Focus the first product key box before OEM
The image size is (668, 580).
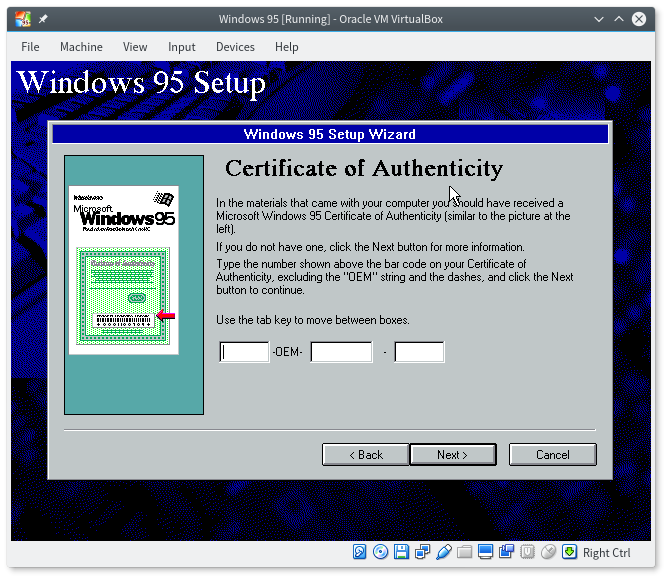click(x=244, y=352)
